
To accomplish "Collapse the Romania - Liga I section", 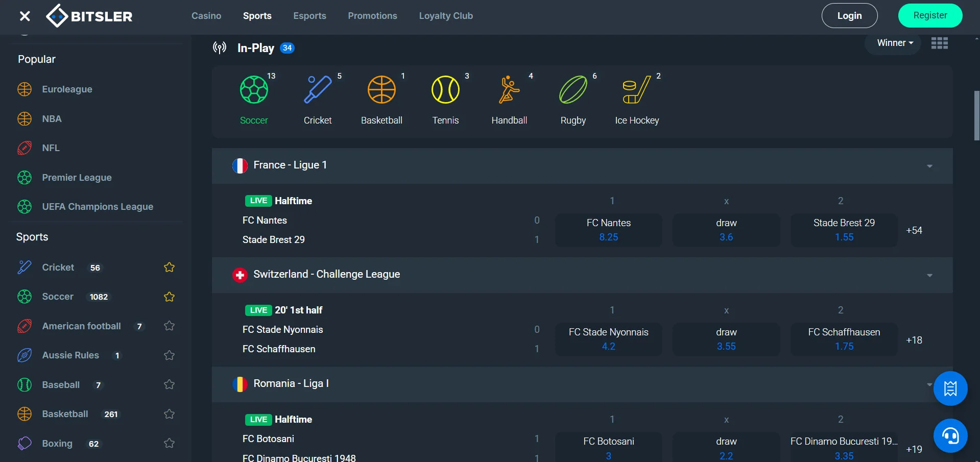I will tap(929, 384).
